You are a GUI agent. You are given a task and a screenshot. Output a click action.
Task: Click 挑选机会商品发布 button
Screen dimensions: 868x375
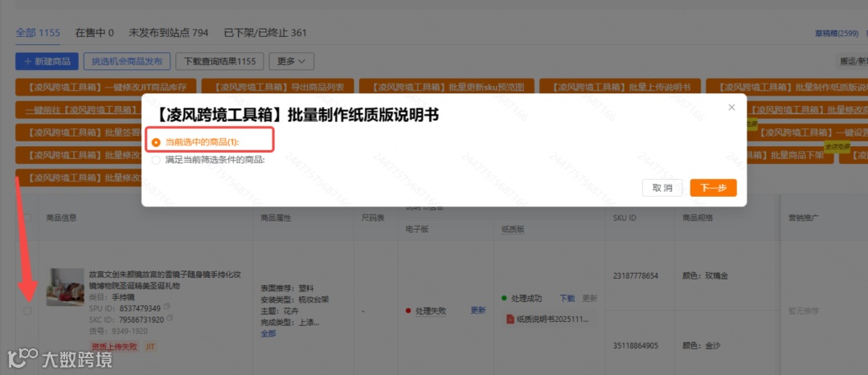click(127, 61)
